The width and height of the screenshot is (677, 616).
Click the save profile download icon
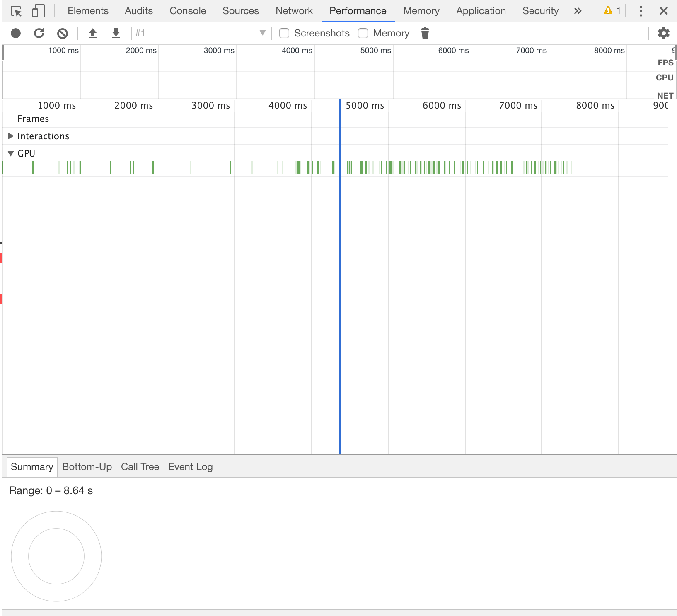(x=116, y=33)
